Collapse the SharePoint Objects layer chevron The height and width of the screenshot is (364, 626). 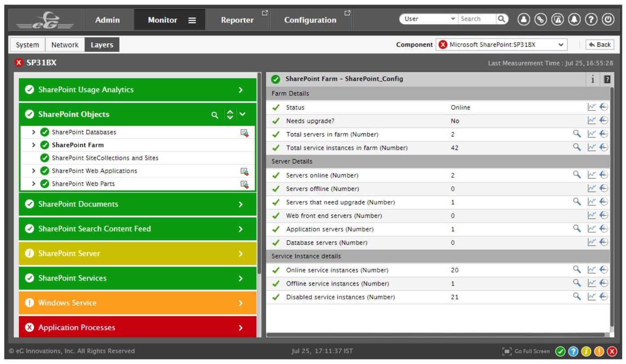tap(241, 114)
